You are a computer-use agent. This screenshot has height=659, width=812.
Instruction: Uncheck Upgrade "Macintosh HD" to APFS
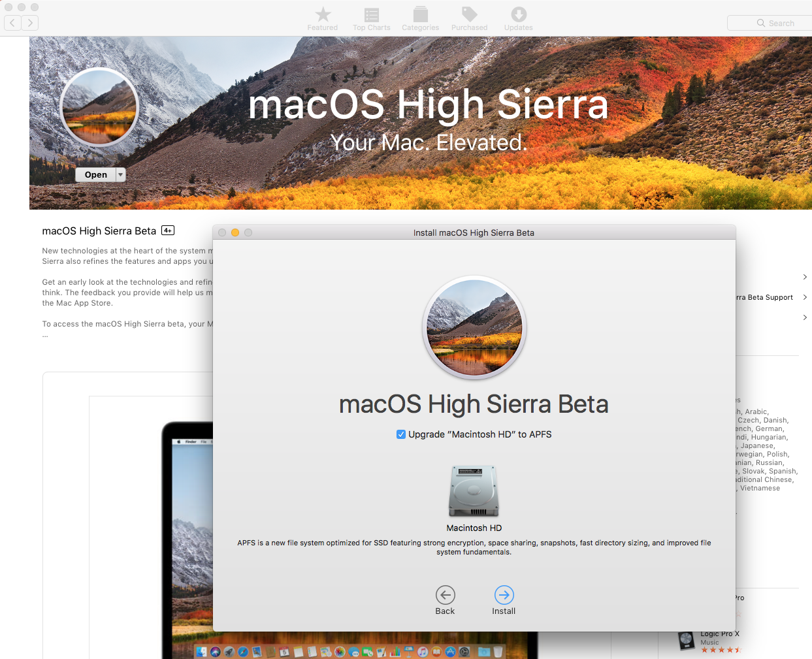(401, 434)
